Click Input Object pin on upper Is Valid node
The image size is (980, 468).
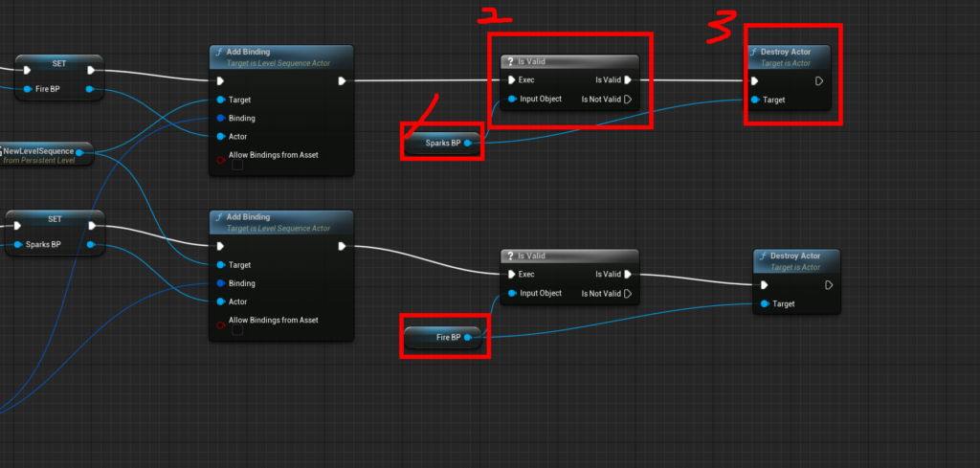click(513, 99)
